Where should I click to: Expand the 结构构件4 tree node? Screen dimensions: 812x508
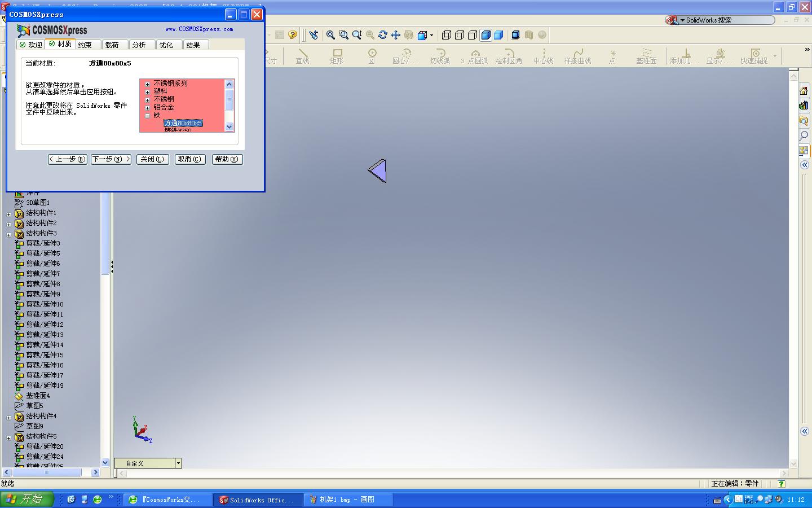pos(8,418)
